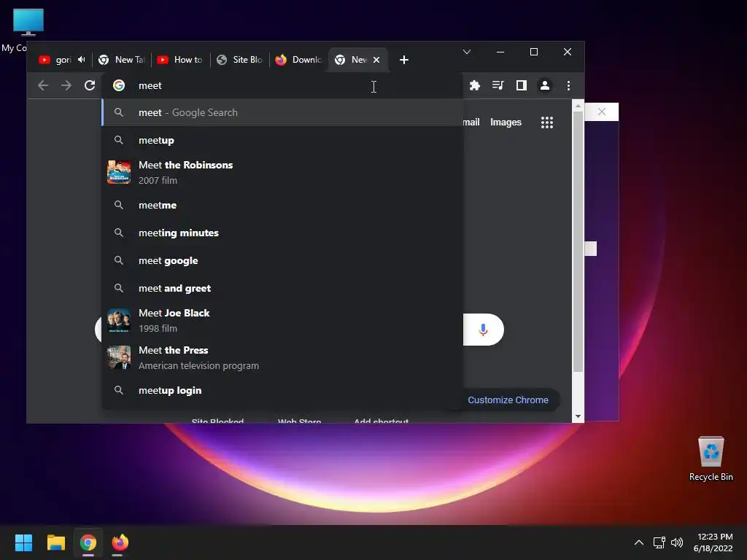Close the active New Tab
The width and height of the screenshot is (747, 560).
point(376,60)
